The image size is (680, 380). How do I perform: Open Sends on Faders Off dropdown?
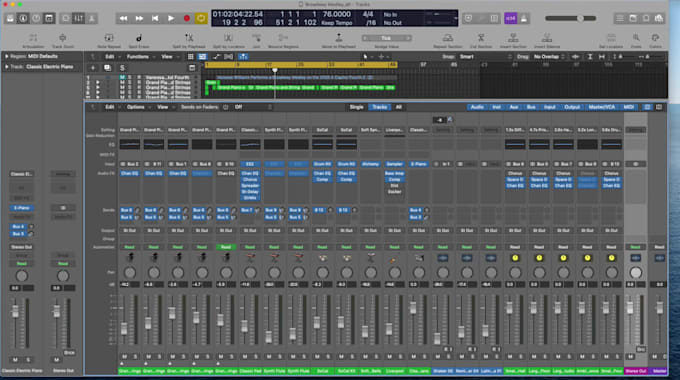click(x=253, y=107)
